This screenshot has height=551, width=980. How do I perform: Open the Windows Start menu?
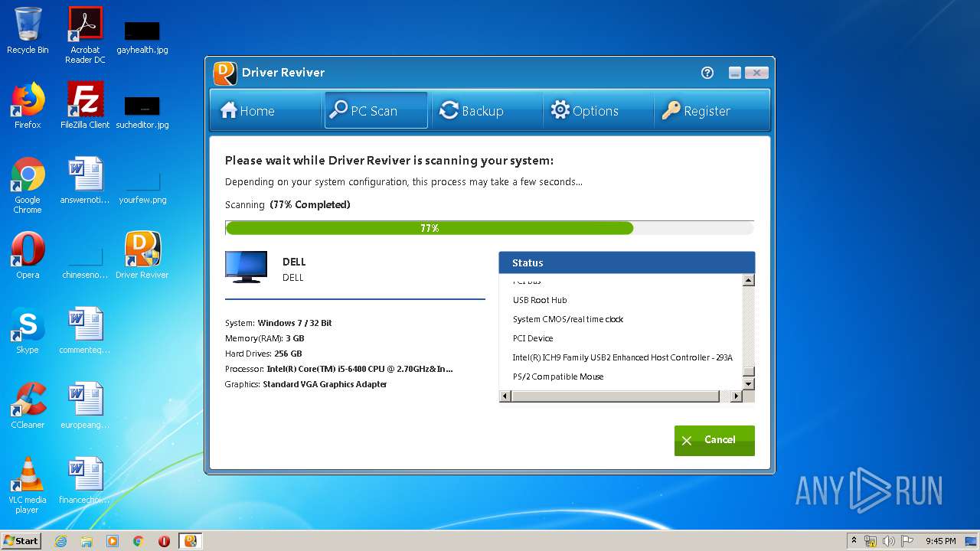21,541
